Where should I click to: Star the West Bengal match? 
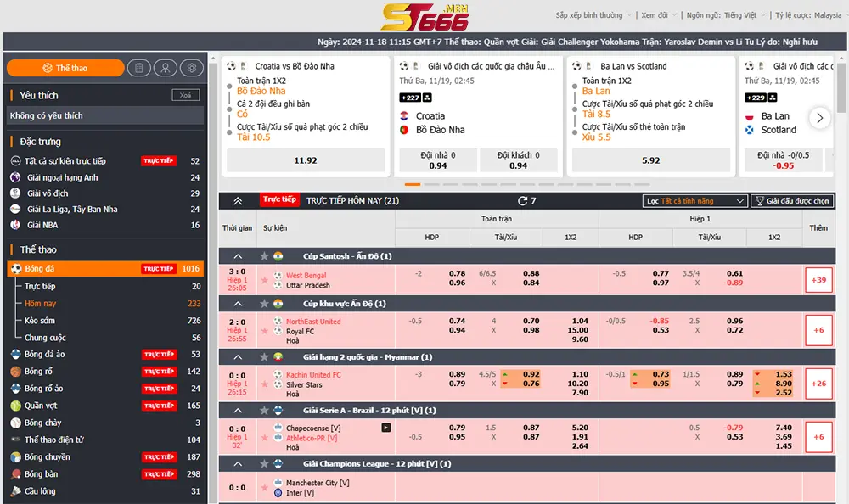[x=265, y=280]
